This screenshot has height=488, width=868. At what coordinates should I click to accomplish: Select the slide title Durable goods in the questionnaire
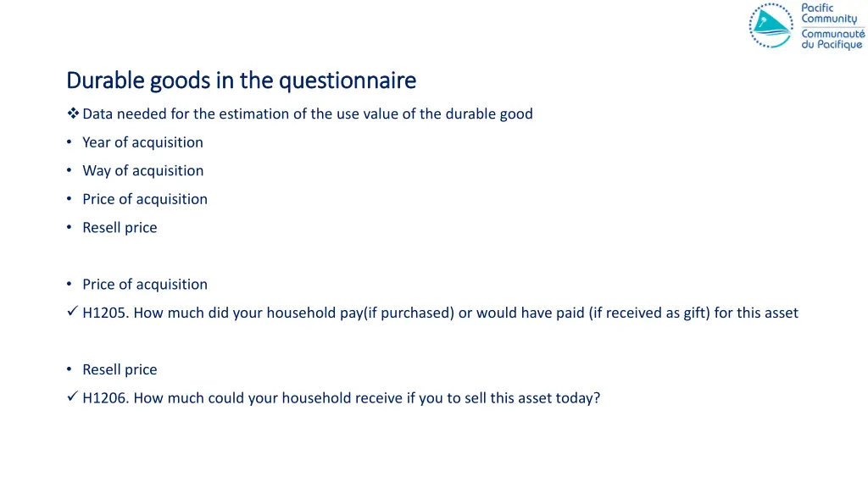tap(242, 80)
